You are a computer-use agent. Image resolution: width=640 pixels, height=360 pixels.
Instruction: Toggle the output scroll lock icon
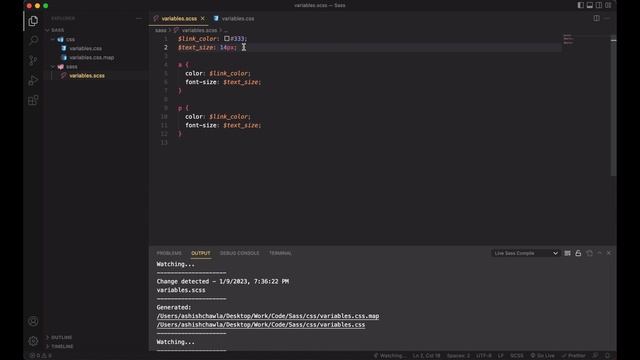(x=578, y=253)
